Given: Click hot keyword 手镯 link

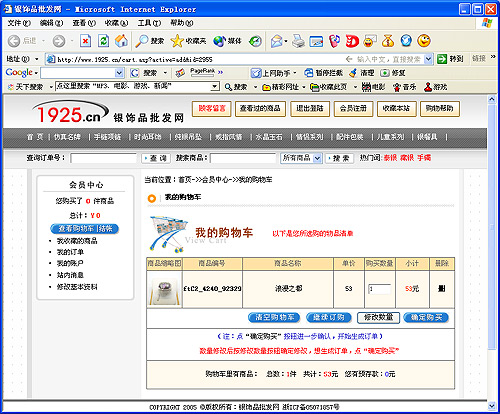Looking at the screenshot, I should pos(424,158).
